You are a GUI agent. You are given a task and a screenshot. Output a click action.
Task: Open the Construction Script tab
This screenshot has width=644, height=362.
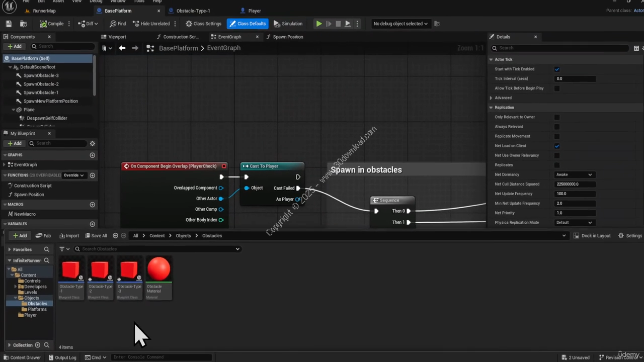tap(181, 37)
